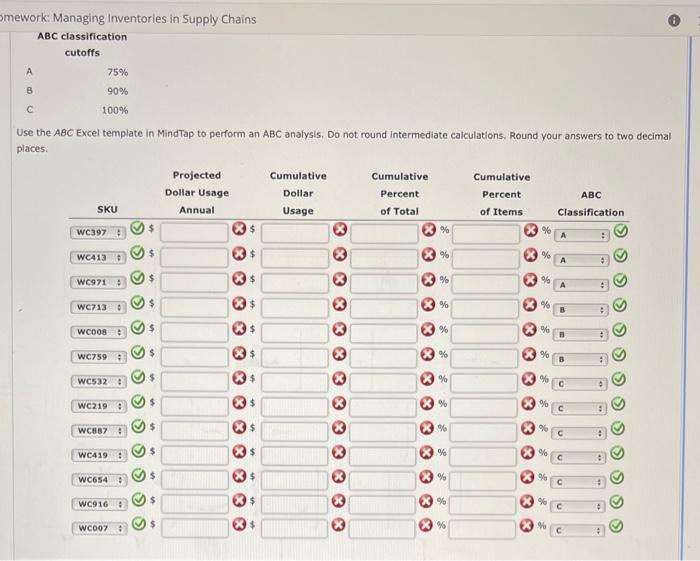Click red X after WC397 projected usage

click(239, 229)
